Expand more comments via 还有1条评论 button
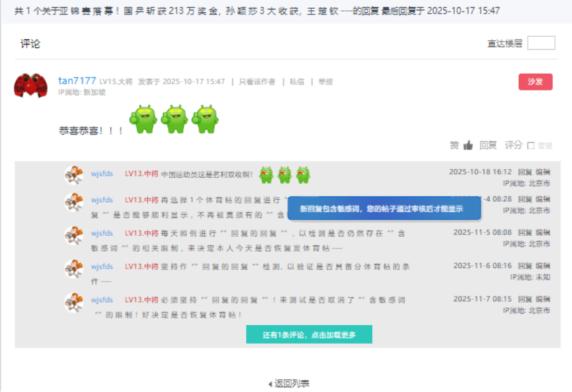Screen dimensions: 572x392 [x=309, y=335]
